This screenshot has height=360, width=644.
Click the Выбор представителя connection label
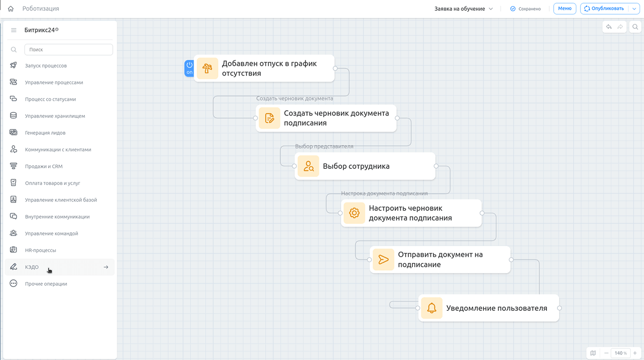point(324,146)
